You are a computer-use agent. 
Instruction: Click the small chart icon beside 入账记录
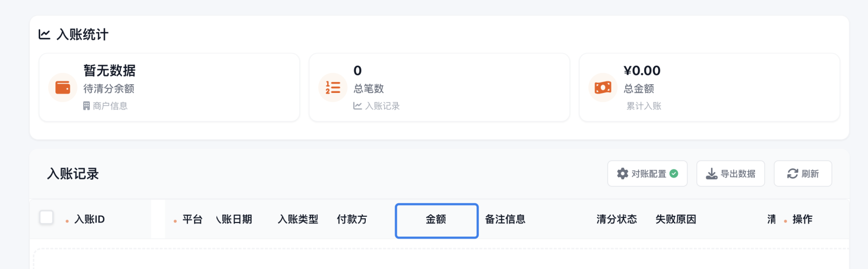coord(357,106)
